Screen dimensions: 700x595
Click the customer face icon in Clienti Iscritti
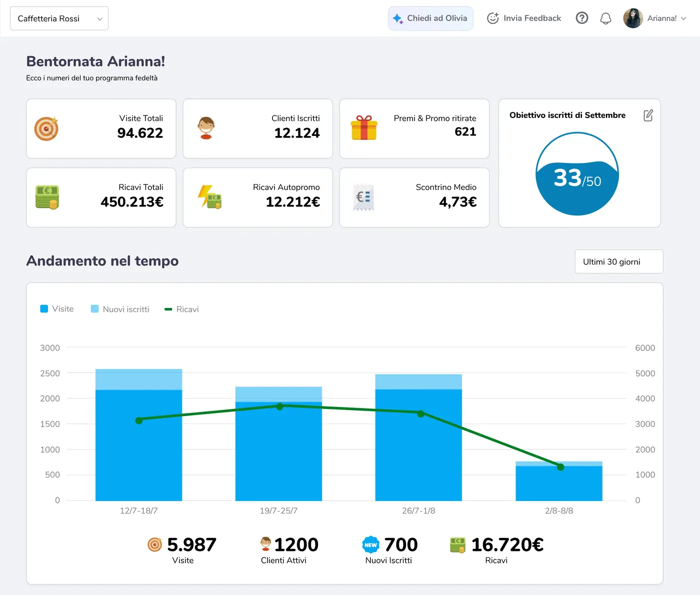(206, 128)
